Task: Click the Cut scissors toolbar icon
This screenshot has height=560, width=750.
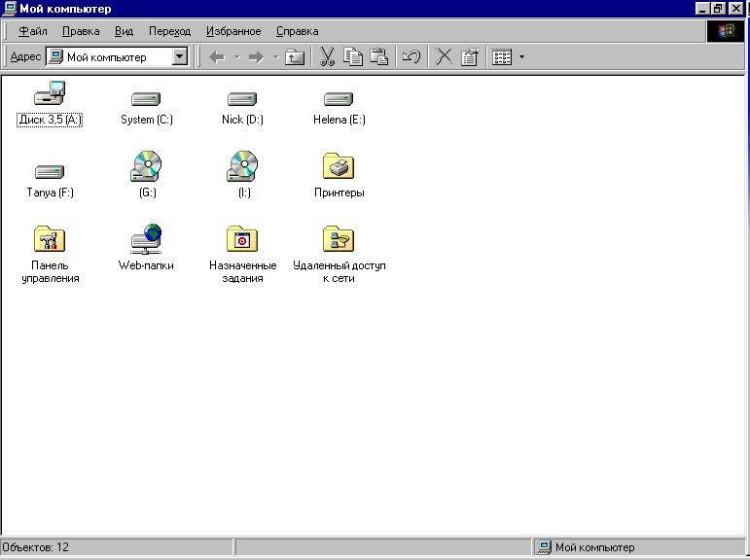Action: point(327,57)
